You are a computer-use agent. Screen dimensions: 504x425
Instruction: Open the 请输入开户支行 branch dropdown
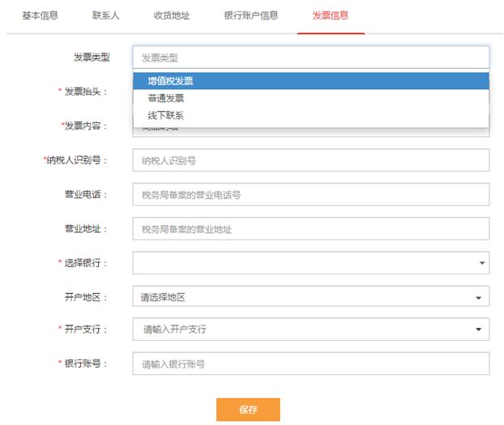[x=311, y=329]
